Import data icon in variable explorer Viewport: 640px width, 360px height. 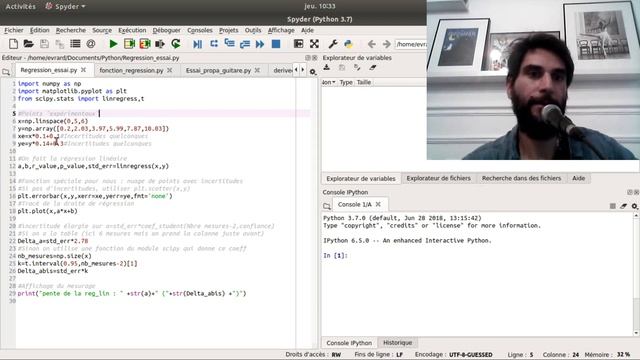327,68
